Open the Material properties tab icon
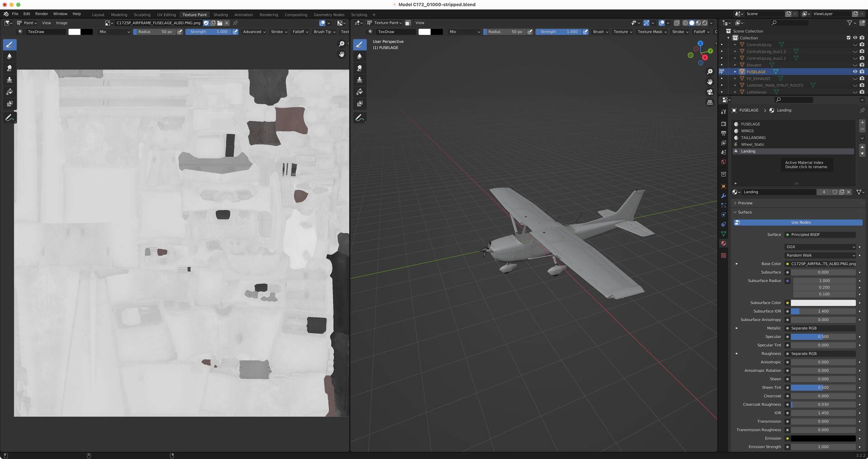Viewport: 868px width, 459px height. pyautogui.click(x=723, y=244)
